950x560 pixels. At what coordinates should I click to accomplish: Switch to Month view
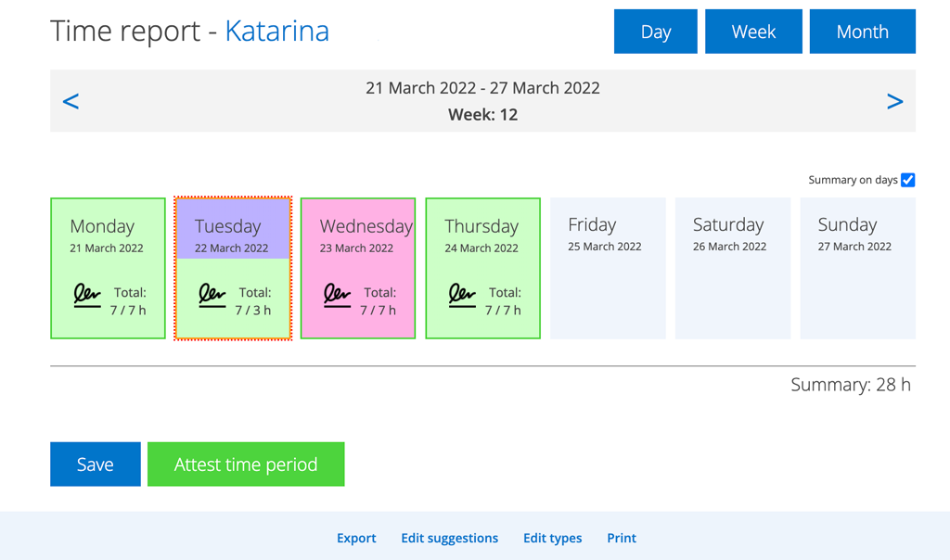pos(862,32)
